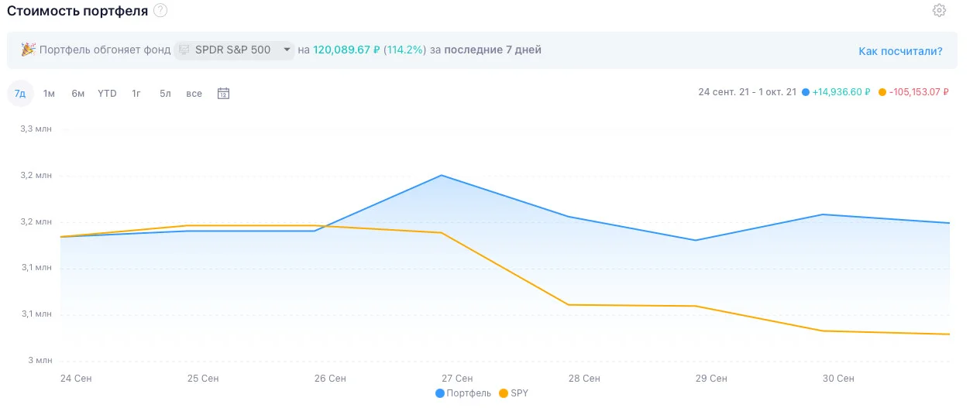
Task: Open the Как посчитали? link
Action: coord(900,51)
